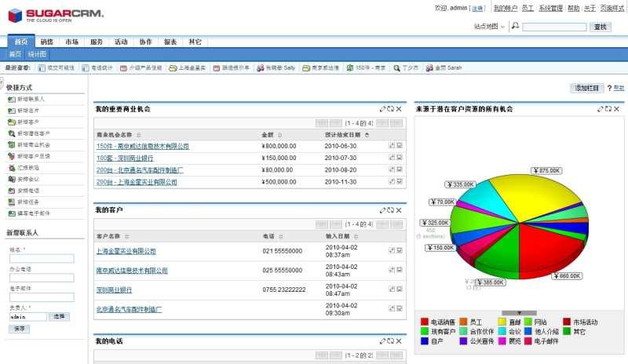Click edit icon for 200台 上海金星 opportunity row

click(392, 181)
